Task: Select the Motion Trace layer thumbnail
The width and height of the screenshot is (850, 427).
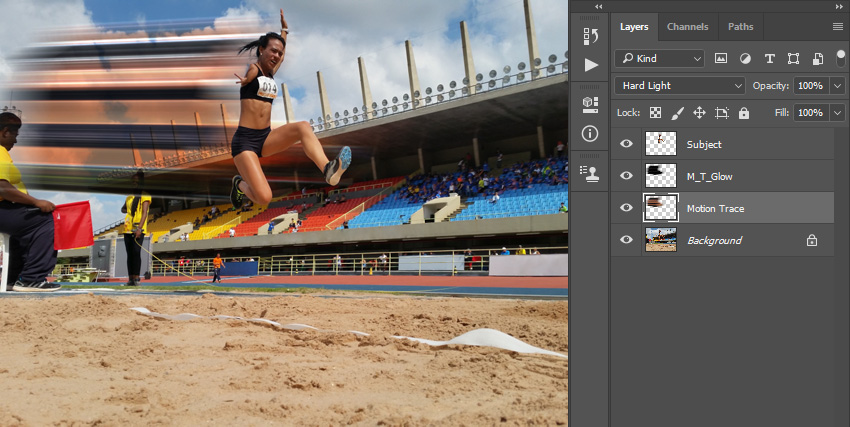Action: (661, 208)
